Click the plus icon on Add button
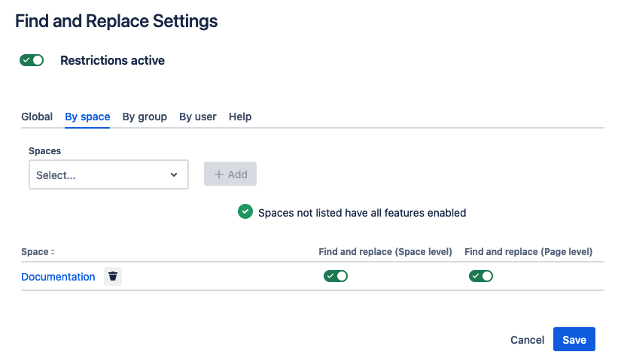The width and height of the screenshot is (618, 364). tap(219, 174)
